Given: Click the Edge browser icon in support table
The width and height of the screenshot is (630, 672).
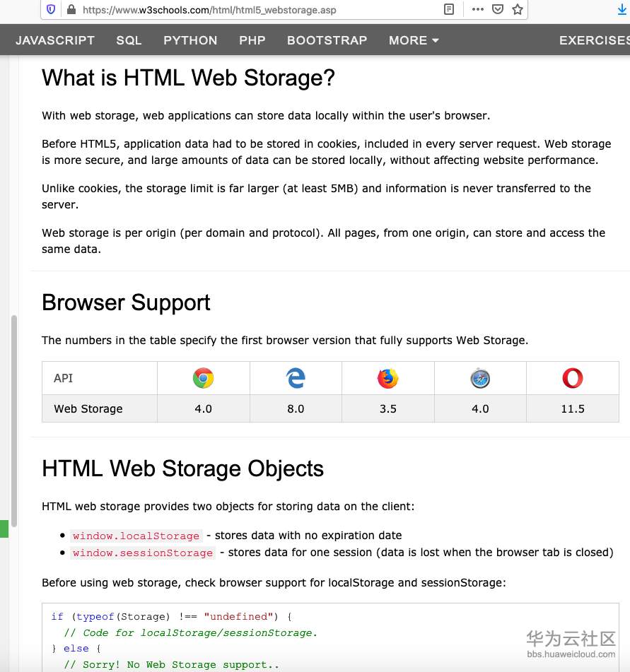Looking at the screenshot, I should click(x=295, y=377).
